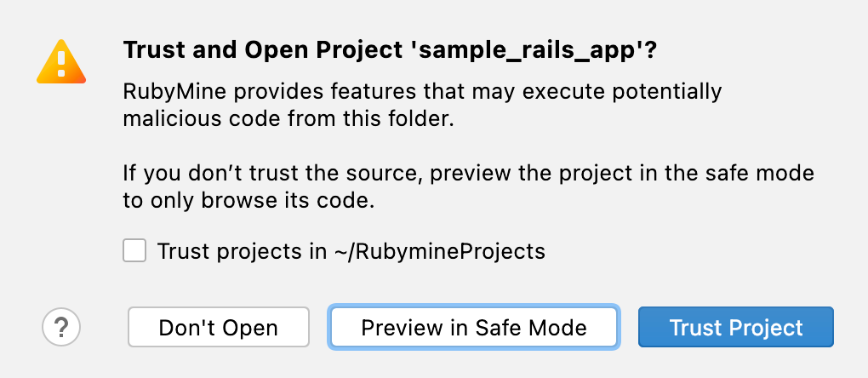This screenshot has height=378, width=868.
Task: Confirm with the Trust Project button
Action: (x=736, y=328)
